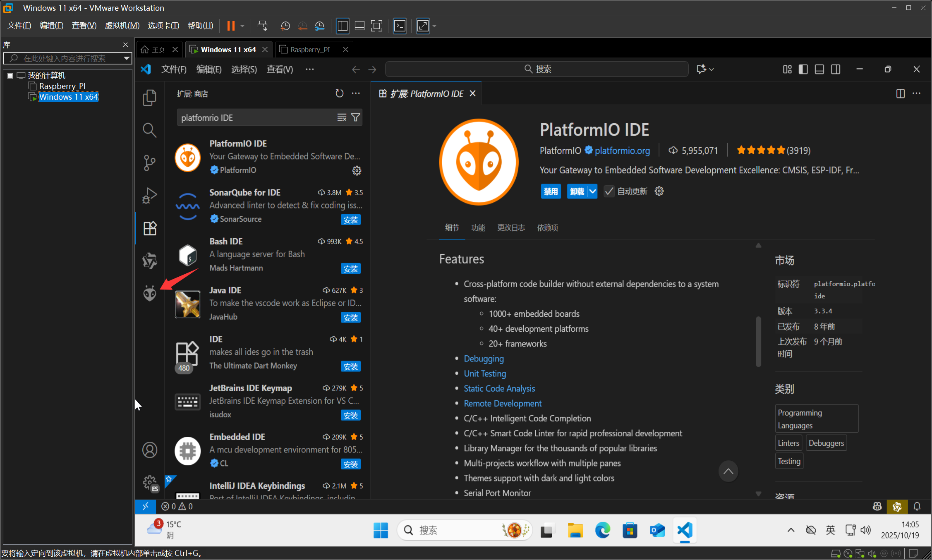The image size is (932, 560).
Task: Open Run and Debug view icon
Action: pos(150,196)
